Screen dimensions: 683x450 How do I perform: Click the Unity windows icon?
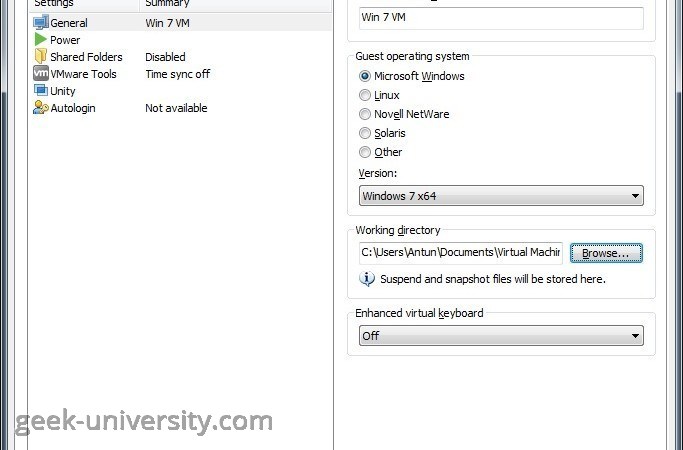(41, 90)
